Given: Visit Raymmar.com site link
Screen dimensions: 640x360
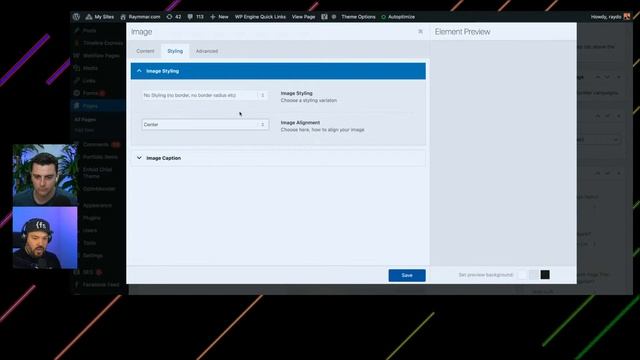Looking at the screenshot, I should tap(140, 17).
